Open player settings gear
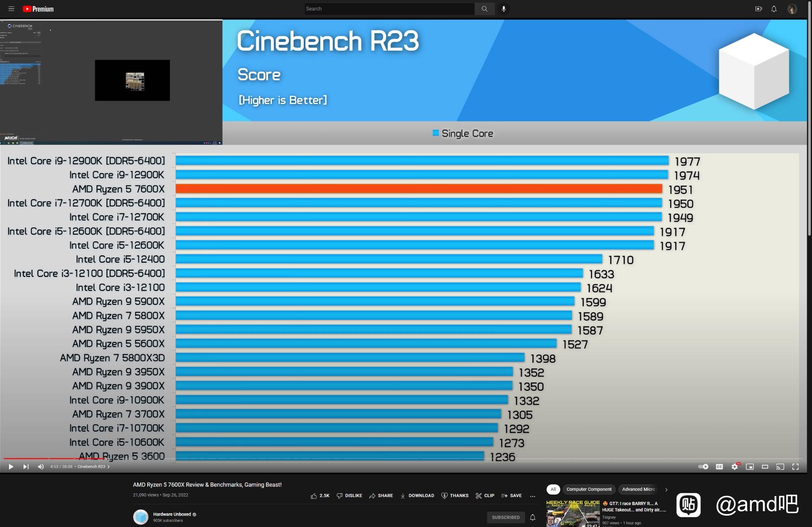The width and height of the screenshot is (812, 527). 734,467
